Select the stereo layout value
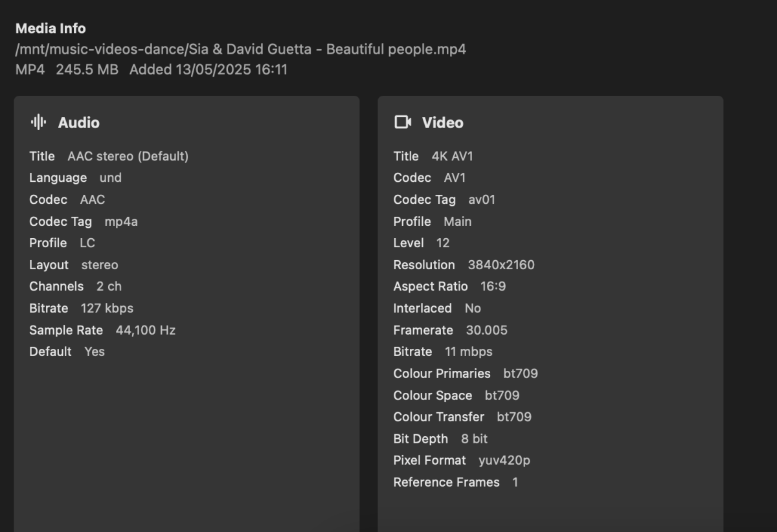The width and height of the screenshot is (777, 532). click(x=101, y=264)
